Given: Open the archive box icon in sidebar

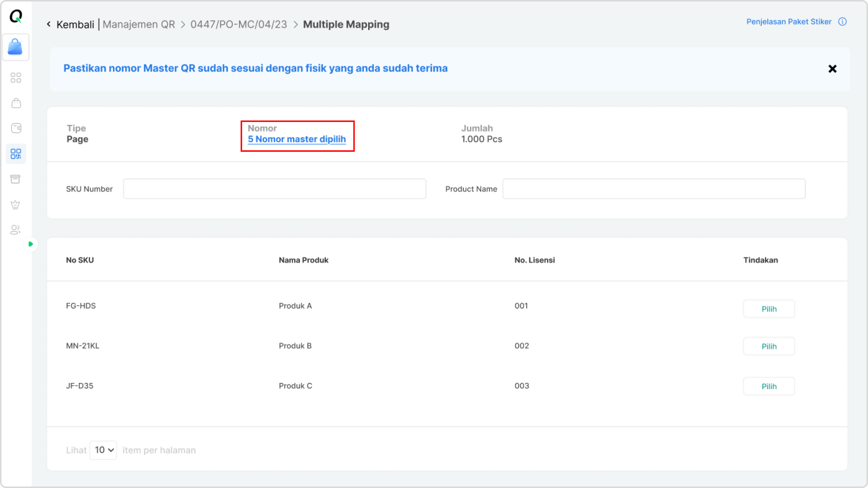Looking at the screenshot, I should (15, 179).
